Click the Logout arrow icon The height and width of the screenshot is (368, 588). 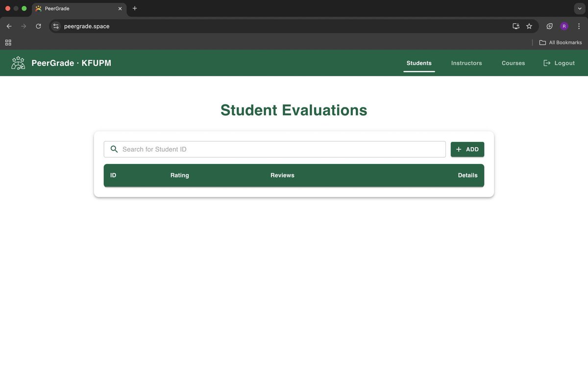[546, 63]
